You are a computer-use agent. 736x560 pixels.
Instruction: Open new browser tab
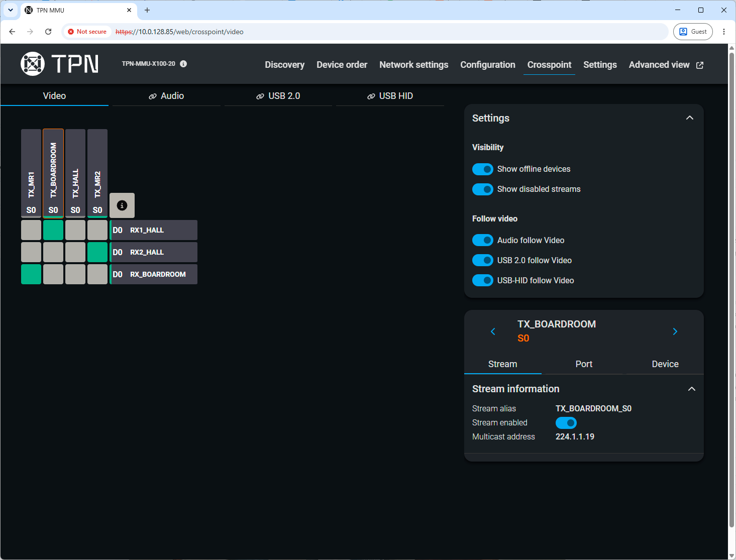(147, 10)
